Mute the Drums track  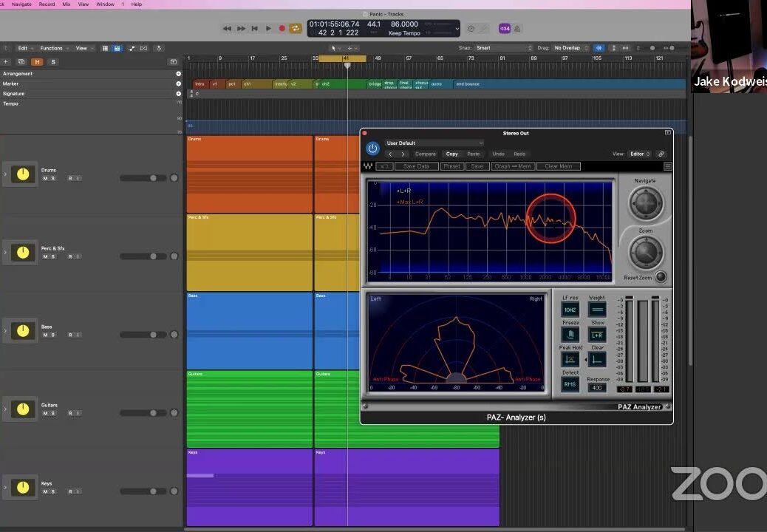coord(46,179)
